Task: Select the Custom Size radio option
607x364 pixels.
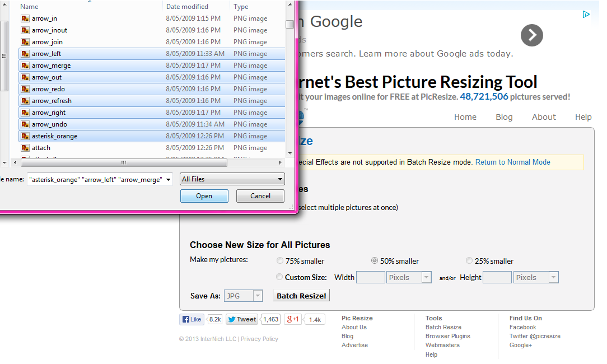Action: (279, 277)
